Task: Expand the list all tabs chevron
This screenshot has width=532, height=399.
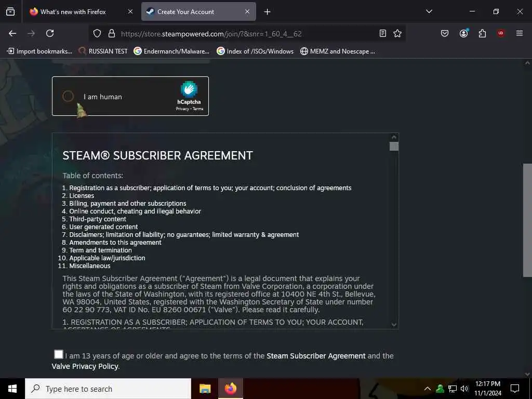Action: tap(429, 11)
